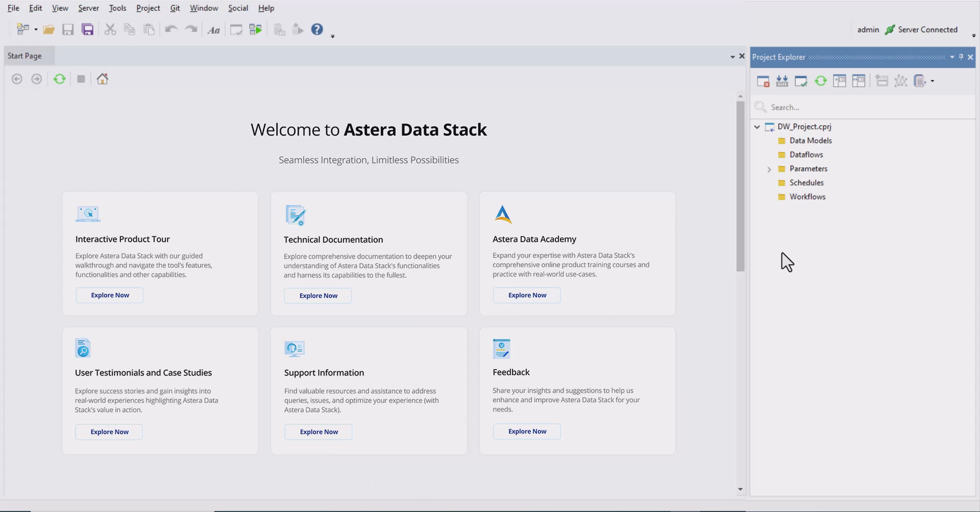Click the run with green play icon

[x=255, y=30]
